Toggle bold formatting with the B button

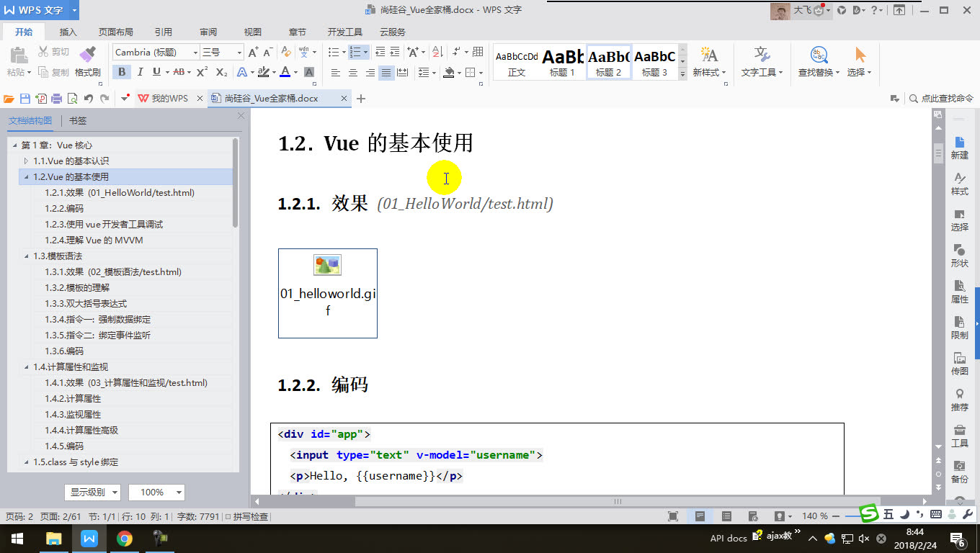(x=122, y=73)
